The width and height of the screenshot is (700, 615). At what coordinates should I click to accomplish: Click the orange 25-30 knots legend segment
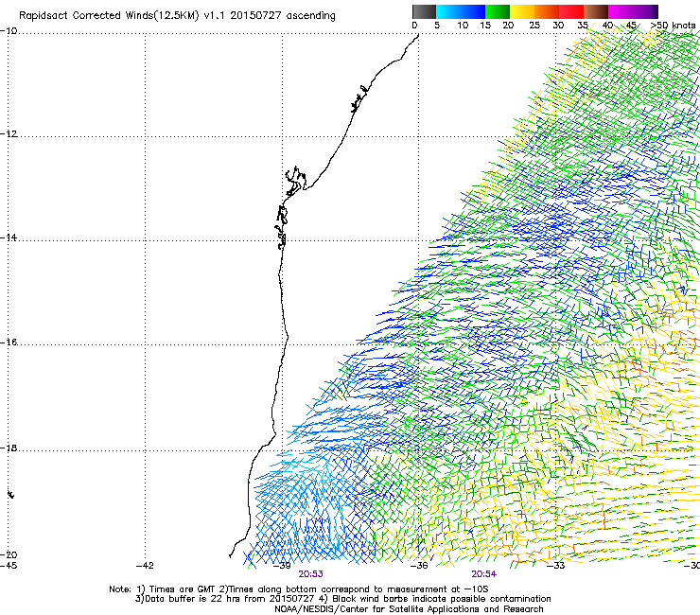547,11
